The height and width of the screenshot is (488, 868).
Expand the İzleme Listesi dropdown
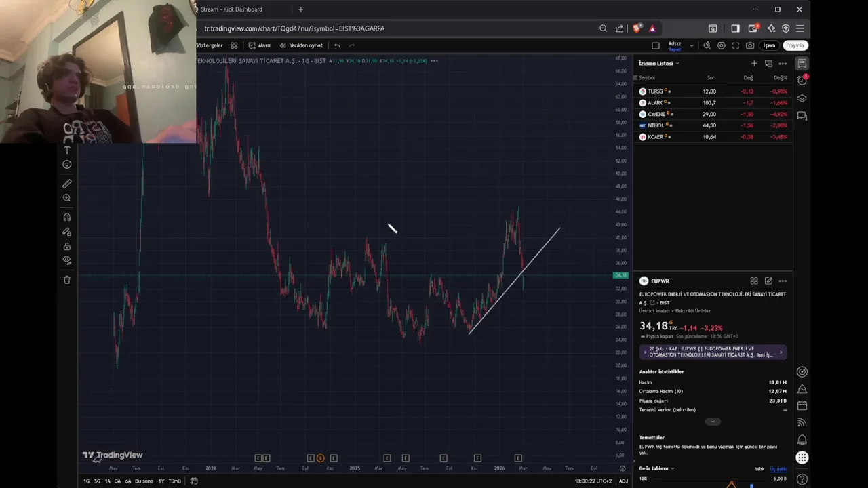click(659, 63)
